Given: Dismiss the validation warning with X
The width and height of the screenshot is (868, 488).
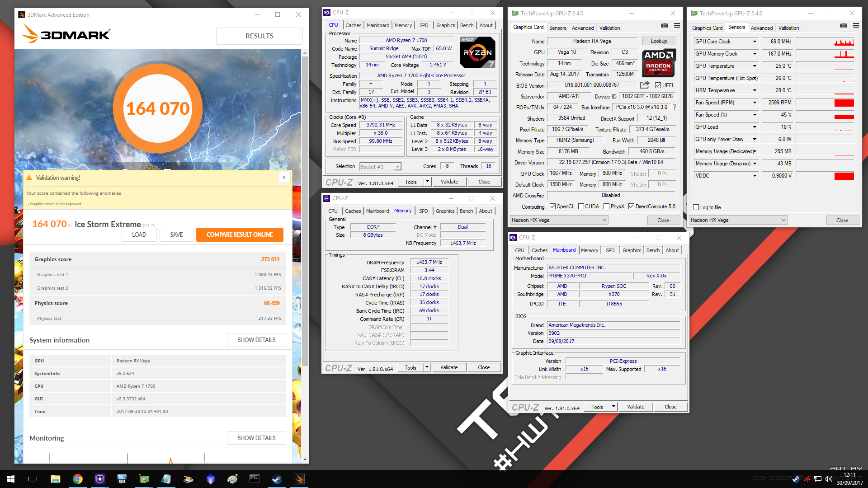Looking at the screenshot, I should tap(284, 178).
